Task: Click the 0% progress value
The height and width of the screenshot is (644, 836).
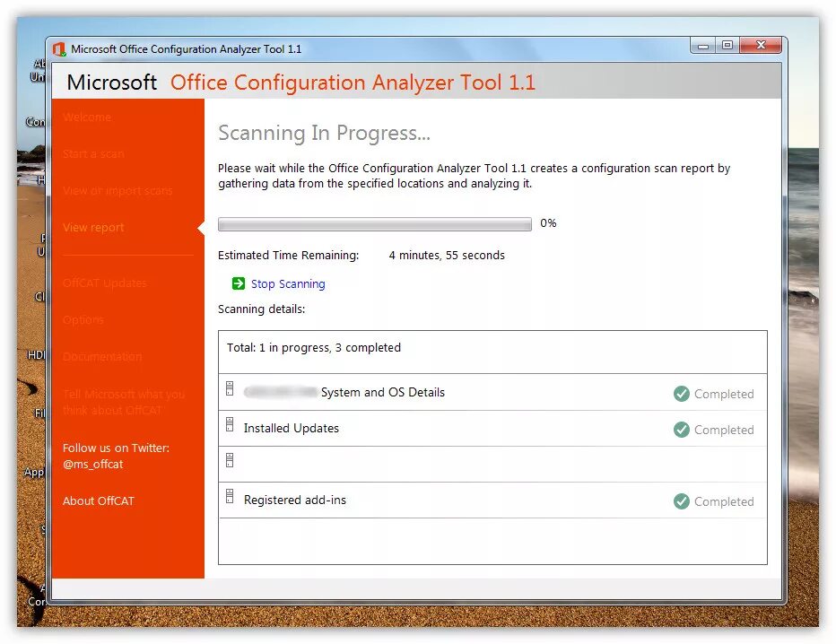Action: (x=548, y=223)
